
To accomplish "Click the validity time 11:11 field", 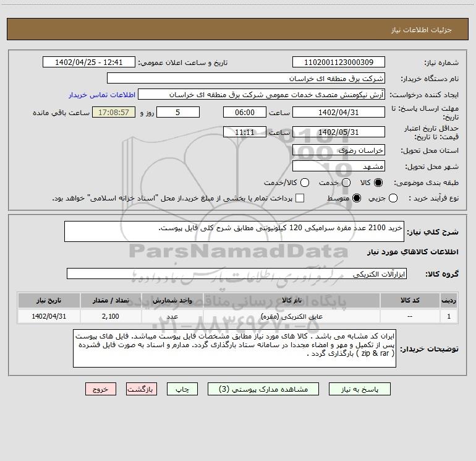I will point(245,132).
